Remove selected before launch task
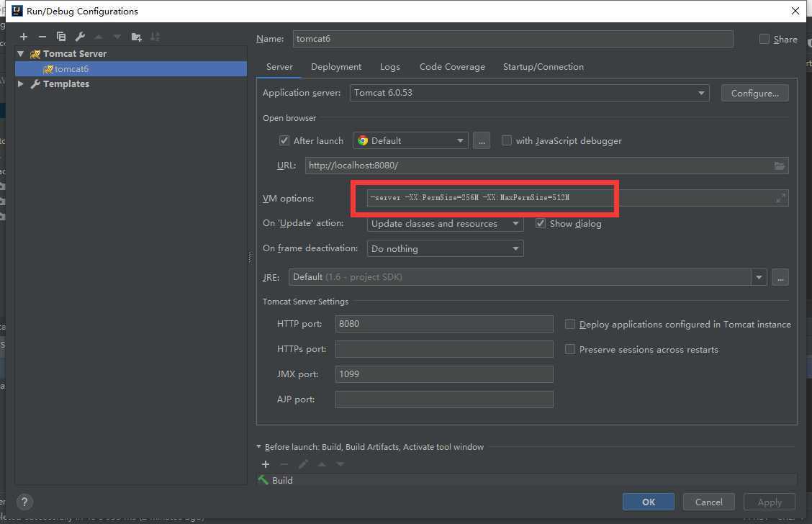Image resolution: width=812 pixels, height=524 pixels. (284, 464)
